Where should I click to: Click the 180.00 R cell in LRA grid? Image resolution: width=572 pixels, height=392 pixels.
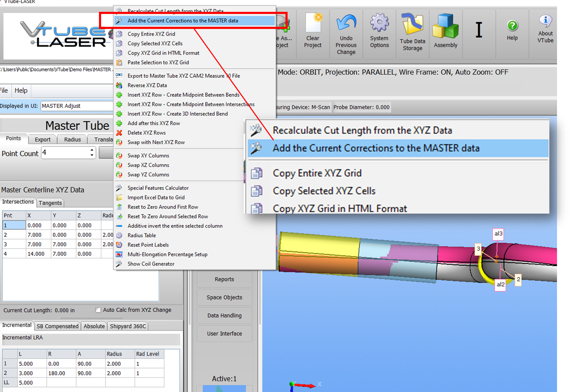61,373
